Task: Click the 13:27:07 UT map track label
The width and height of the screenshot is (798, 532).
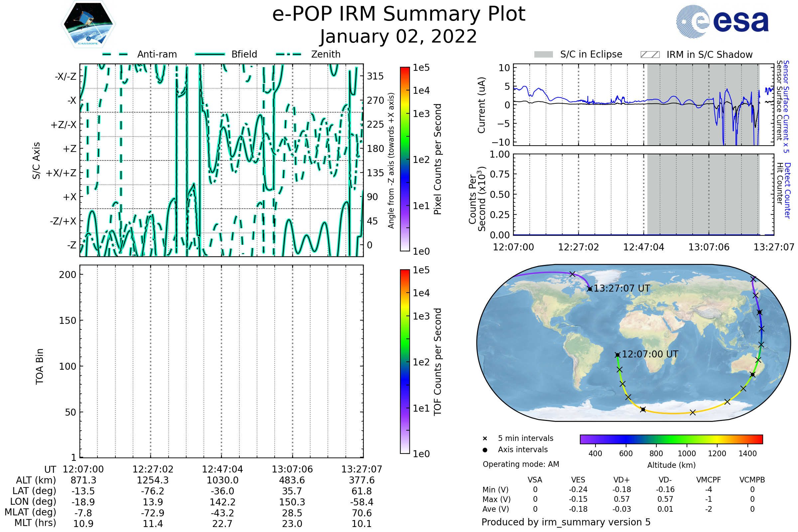Action: click(621, 289)
